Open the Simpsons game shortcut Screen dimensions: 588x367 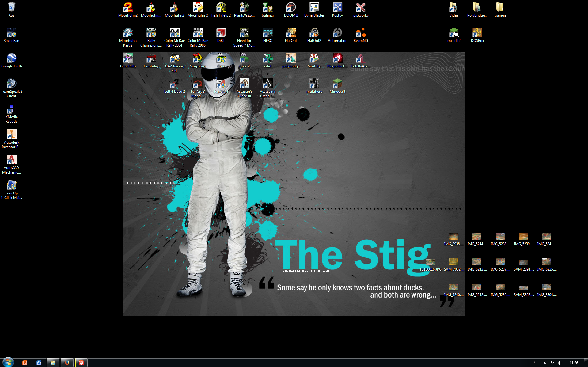(x=198, y=61)
